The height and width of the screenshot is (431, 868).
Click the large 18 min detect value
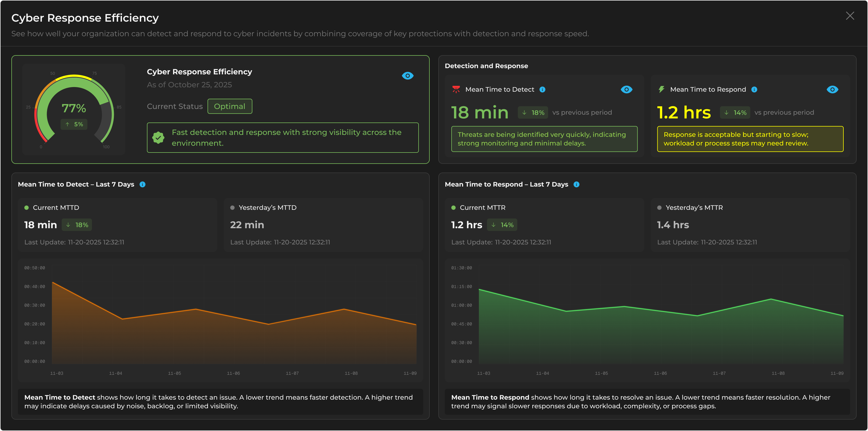[480, 112]
